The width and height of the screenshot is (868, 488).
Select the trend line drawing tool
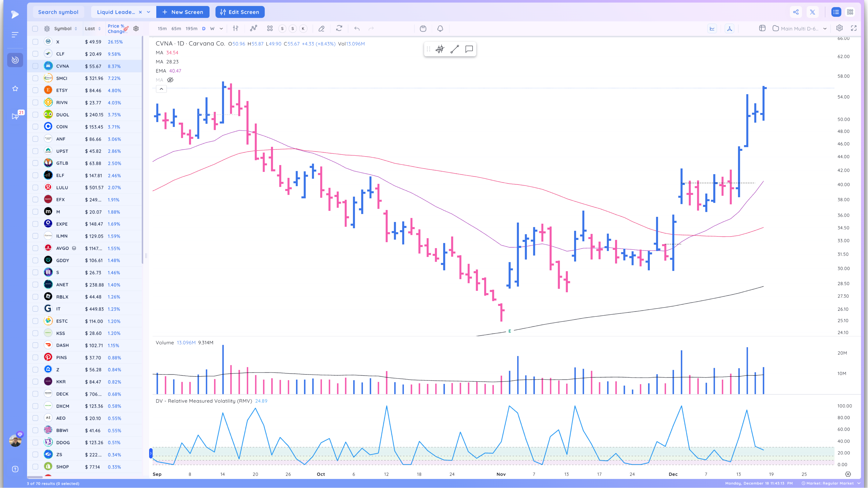pyautogui.click(x=454, y=49)
